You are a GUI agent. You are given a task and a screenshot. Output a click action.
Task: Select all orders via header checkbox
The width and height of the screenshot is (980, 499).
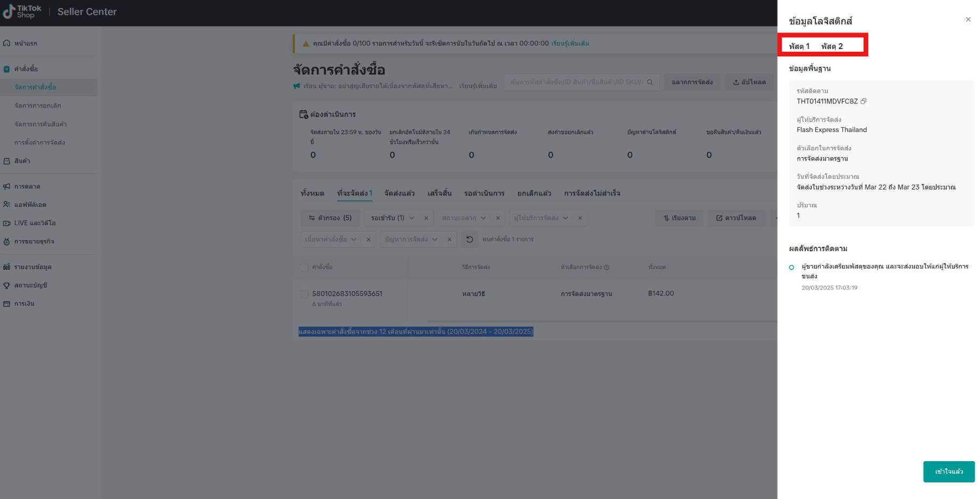304,267
